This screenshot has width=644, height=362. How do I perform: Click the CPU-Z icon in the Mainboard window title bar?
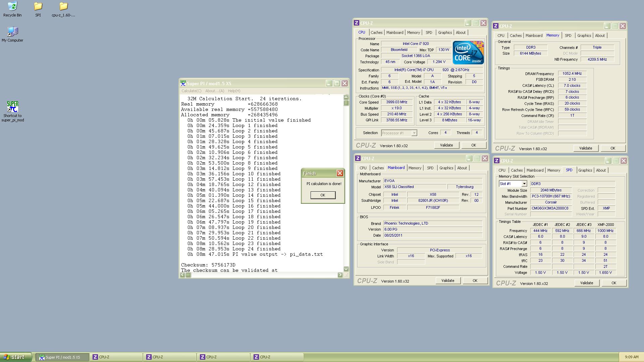(x=358, y=159)
